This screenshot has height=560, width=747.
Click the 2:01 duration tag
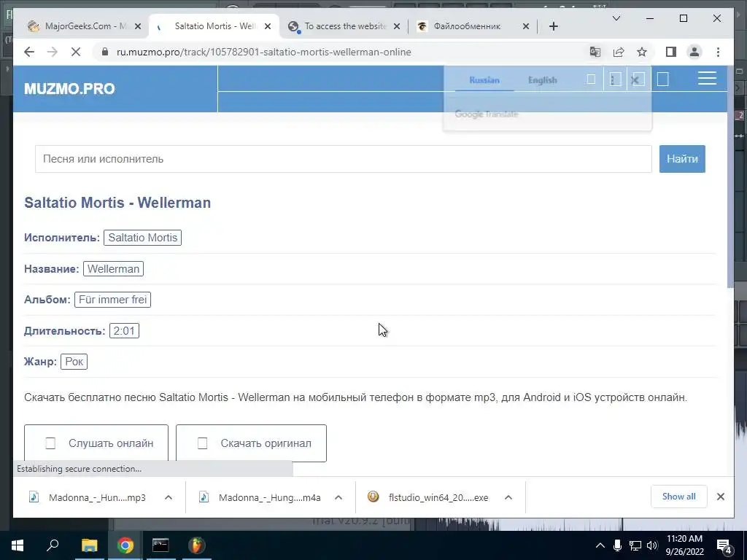coord(124,330)
